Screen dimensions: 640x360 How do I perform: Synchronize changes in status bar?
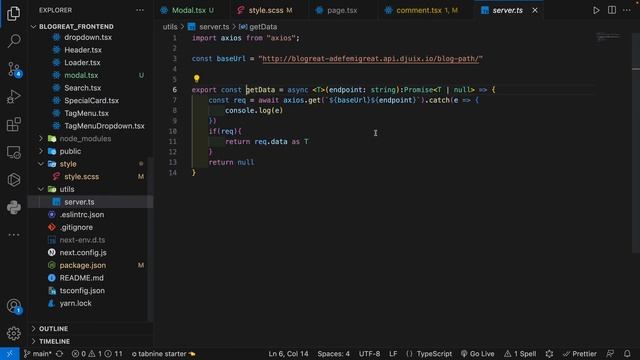pos(60,354)
